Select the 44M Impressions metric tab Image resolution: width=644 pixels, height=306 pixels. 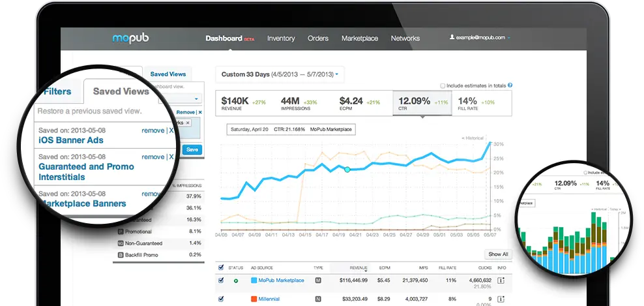[305, 103]
